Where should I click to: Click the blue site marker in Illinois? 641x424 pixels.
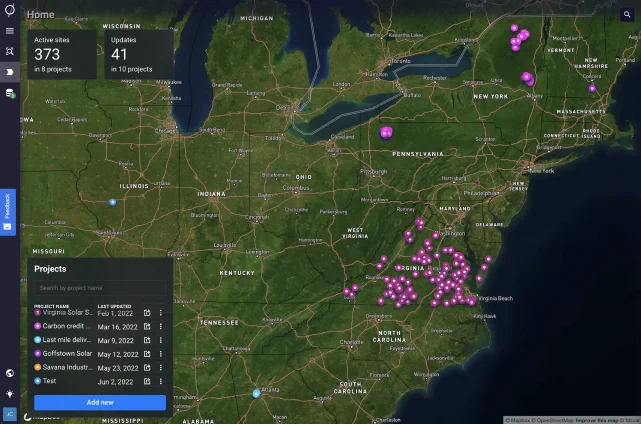tap(113, 202)
